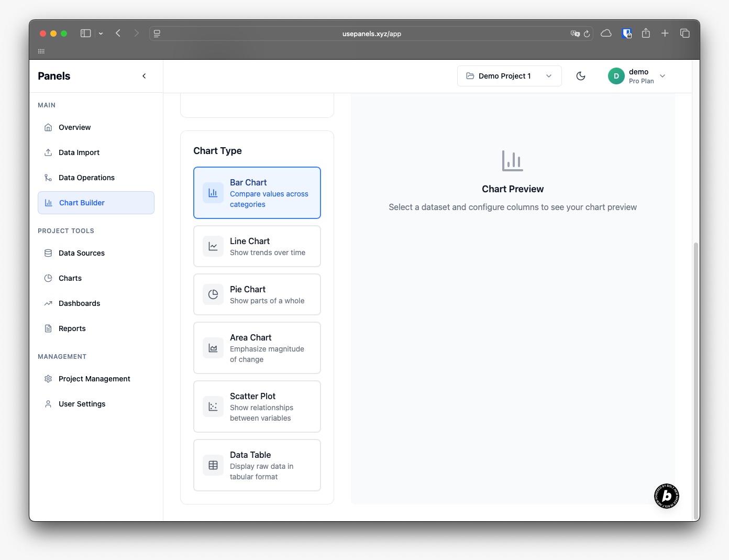Choose the Area Chart type

pyautogui.click(x=257, y=348)
